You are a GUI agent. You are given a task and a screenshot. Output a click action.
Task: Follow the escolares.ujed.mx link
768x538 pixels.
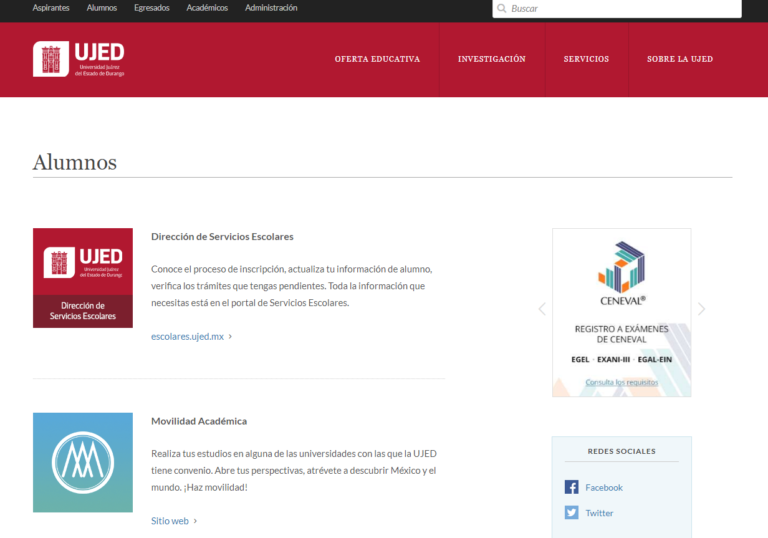[188, 337]
